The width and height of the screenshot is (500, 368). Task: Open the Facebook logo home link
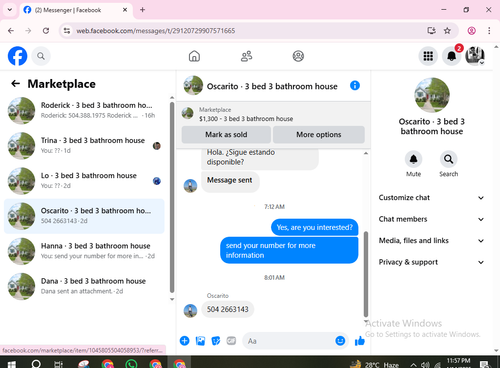tap(17, 56)
